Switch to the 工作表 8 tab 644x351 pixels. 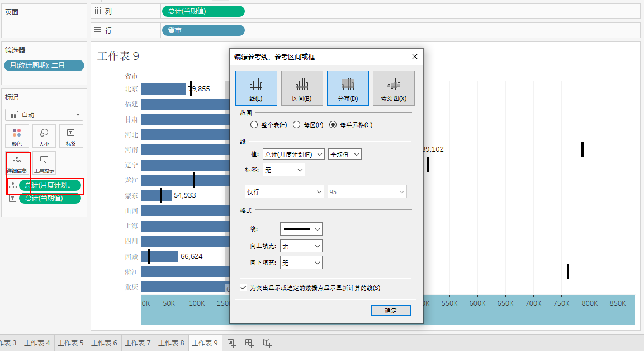tap(171, 342)
